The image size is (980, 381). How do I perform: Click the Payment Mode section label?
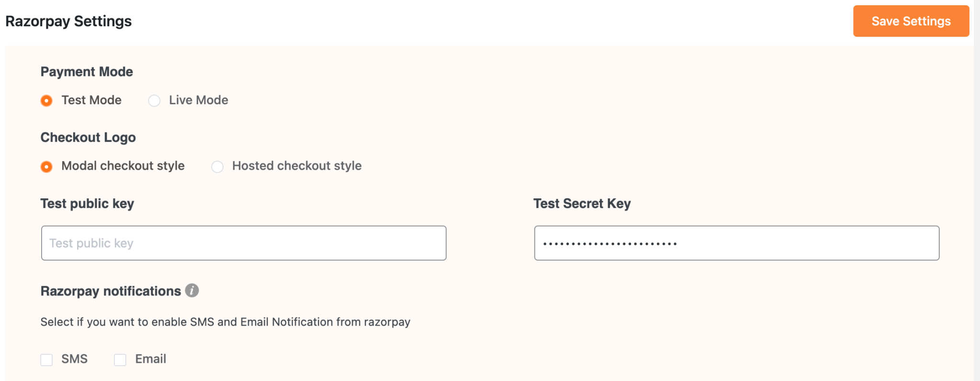(x=87, y=72)
